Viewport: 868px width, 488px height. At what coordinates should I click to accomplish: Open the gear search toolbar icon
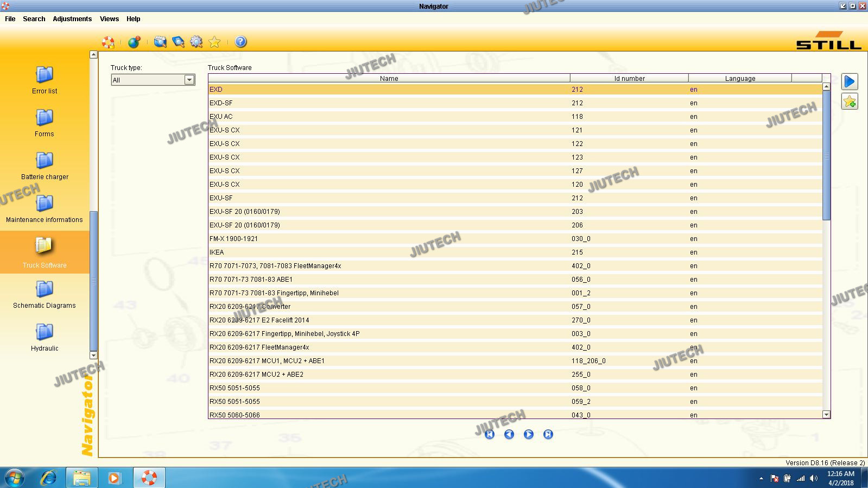pos(196,42)
